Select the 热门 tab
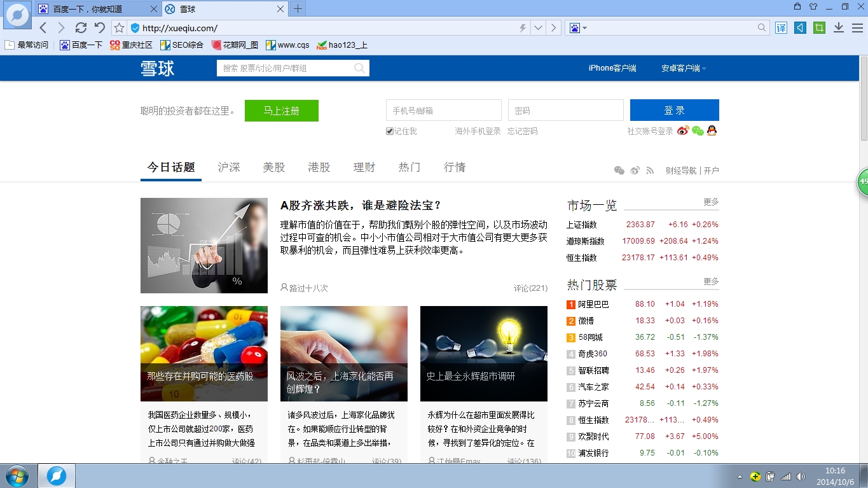This screenshot has height=488, width=868. (410, 167)
